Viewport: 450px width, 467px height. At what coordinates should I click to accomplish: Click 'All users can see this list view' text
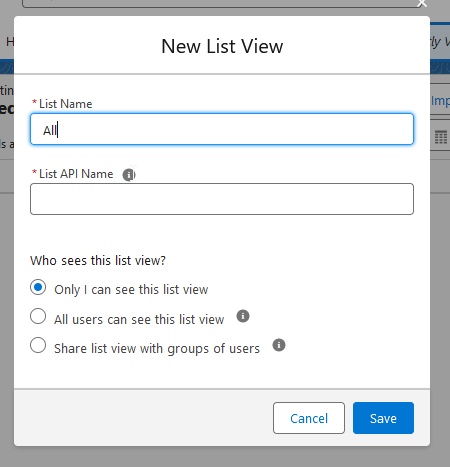[139, 319]
